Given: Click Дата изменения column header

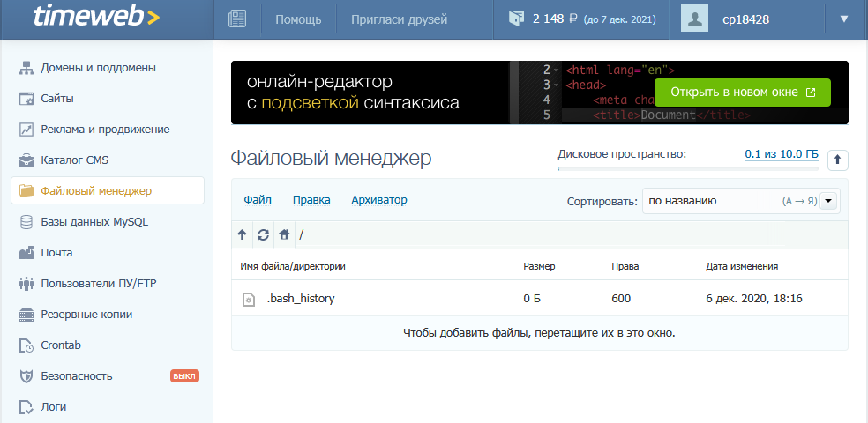Looking at the screenshot, I should pos(743,266).
